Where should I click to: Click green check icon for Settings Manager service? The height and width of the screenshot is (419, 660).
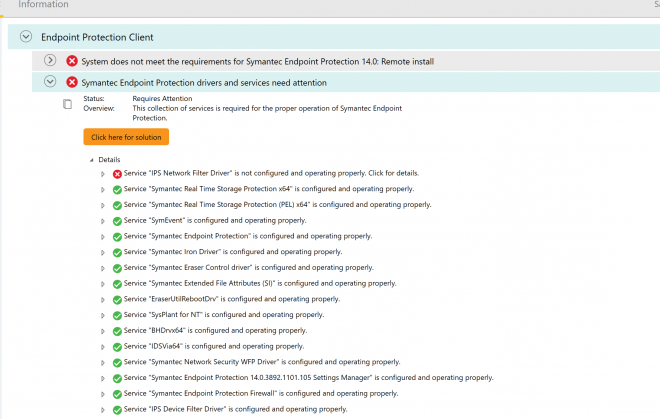(117, 379)
